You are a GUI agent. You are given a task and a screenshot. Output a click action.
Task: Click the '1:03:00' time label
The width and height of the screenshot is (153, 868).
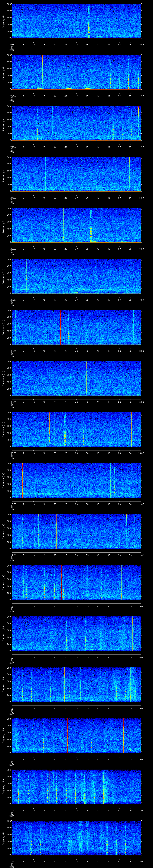pos(12,147)
